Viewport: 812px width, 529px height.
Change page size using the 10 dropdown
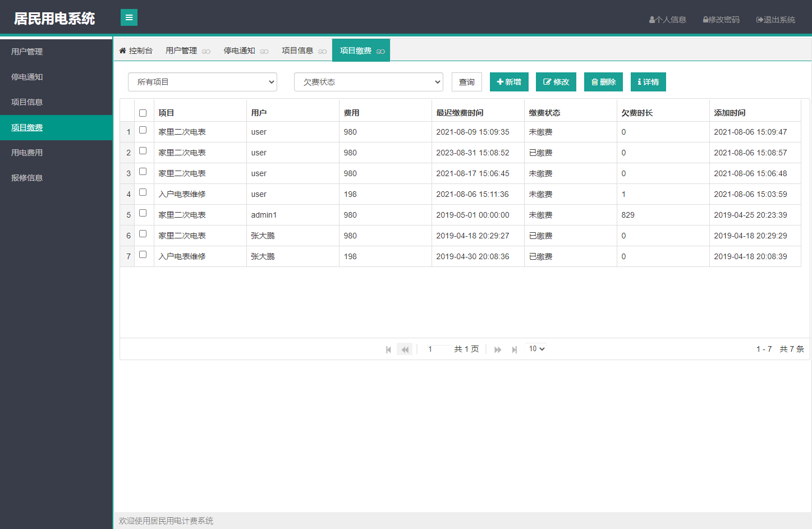tap(535, 348)
